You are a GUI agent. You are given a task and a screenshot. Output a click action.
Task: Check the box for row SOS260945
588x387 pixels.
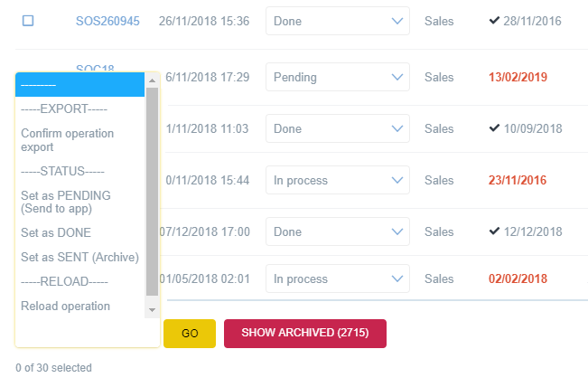[x=28, y=20]
